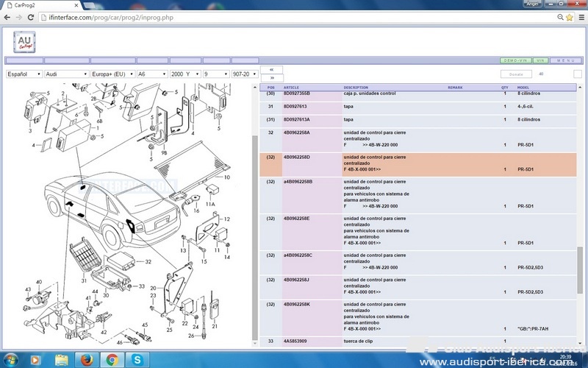
Task: Select article 8D0927613 tapa row
Action: coord(417,108)
